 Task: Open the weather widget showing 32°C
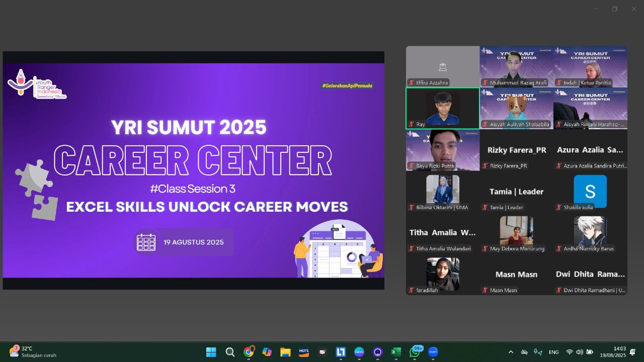tap(33, 352)
